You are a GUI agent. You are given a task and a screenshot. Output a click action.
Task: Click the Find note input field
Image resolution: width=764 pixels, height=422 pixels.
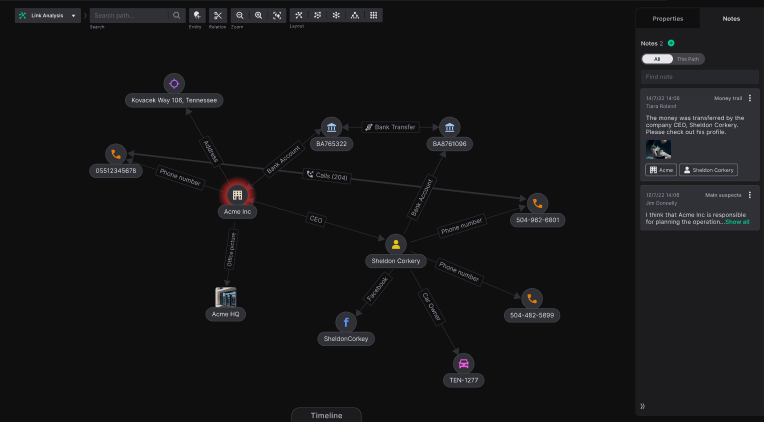[699, 77]
